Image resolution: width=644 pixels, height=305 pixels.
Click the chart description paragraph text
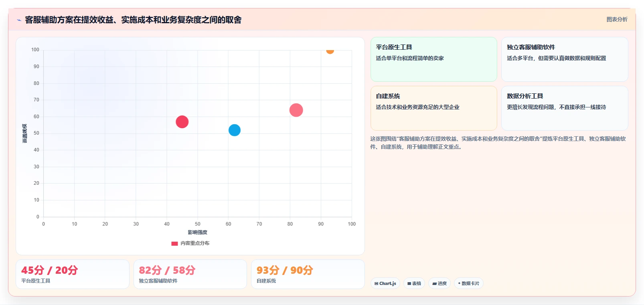click(x=498, y=143)
